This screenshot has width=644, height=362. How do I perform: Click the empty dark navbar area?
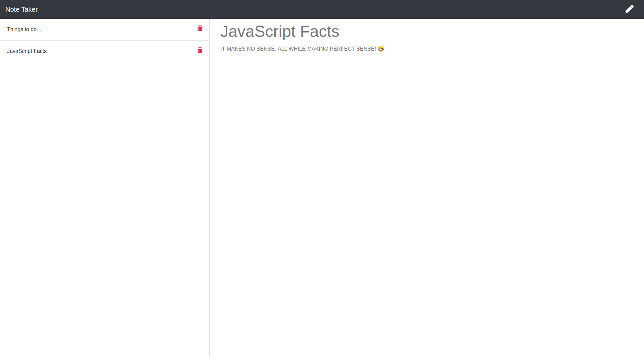pyautogui.click(x=322, y=9)
